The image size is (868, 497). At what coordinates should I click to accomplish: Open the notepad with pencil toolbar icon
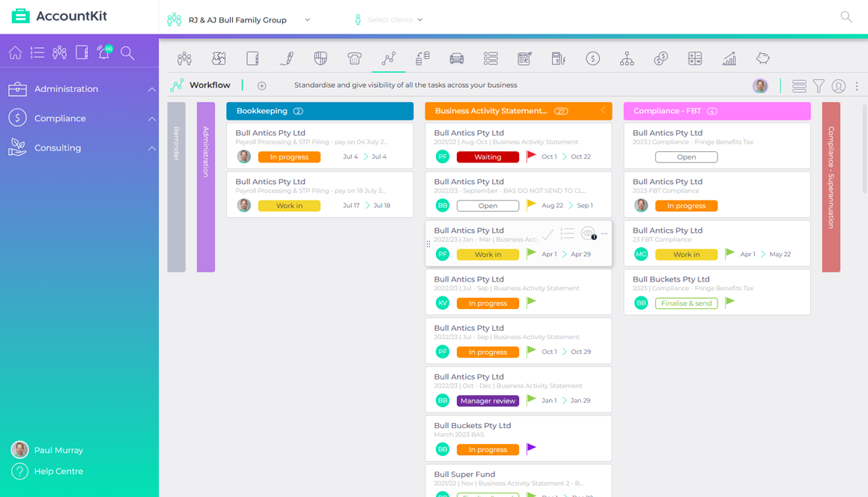tap(525, 58)
